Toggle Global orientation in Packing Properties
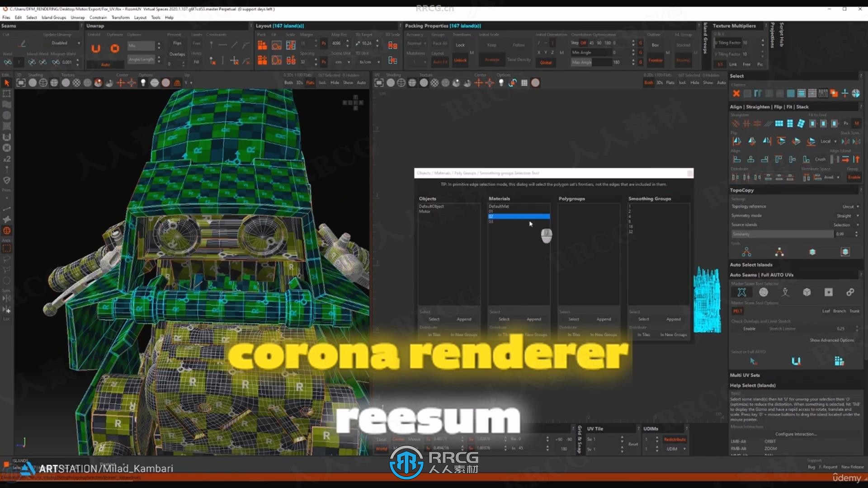The height and width of the screenshot is (488, 868). [x=546, y=62]
